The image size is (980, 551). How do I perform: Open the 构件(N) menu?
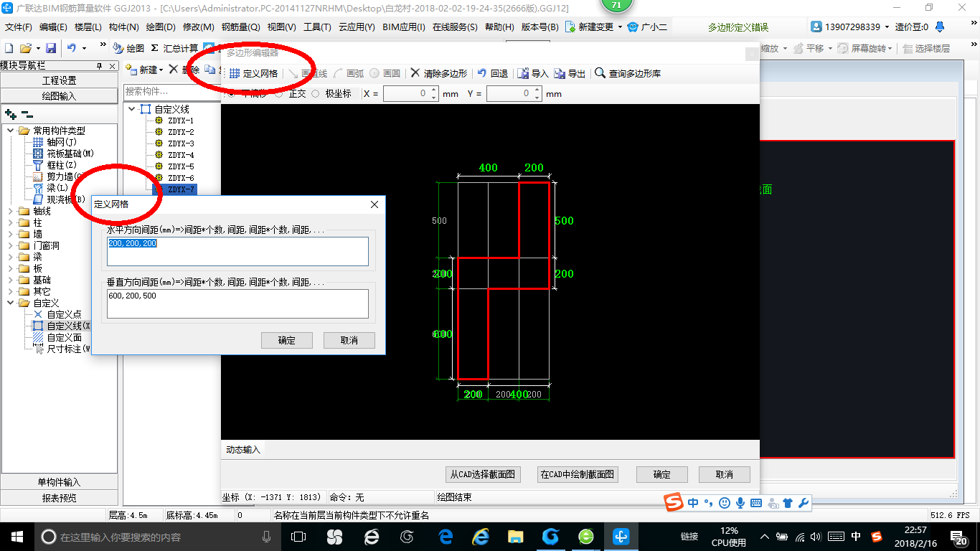pos(123,27)
